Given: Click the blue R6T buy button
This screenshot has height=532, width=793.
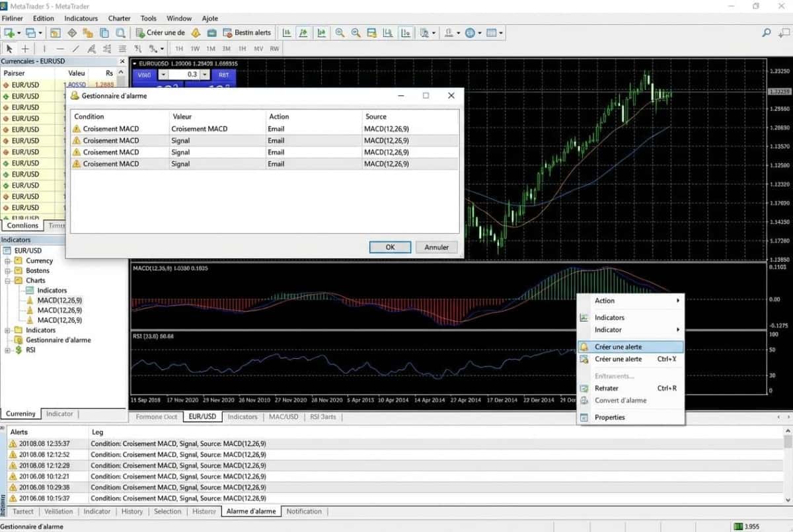Looking at the screenshot, I should 223,75.
